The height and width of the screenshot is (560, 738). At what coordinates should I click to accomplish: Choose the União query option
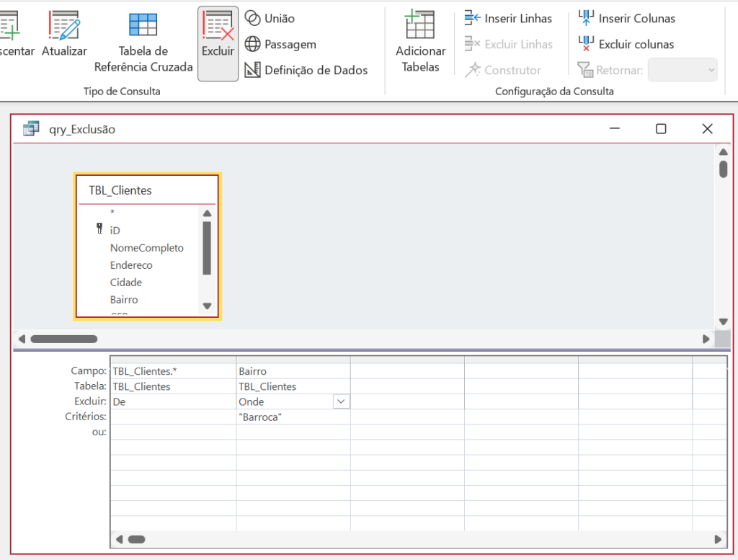click(x=278, y=18)
